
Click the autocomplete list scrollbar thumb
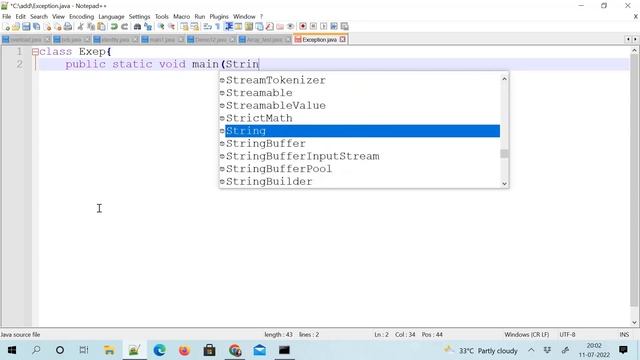pos(504,153)
